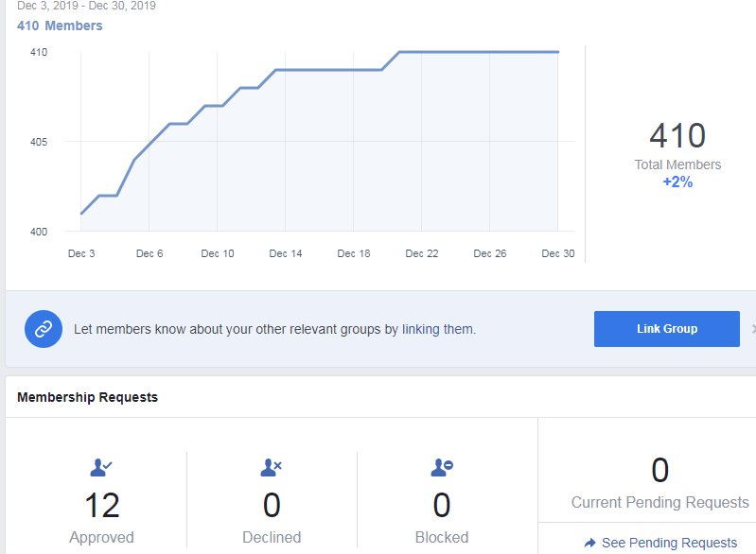Click the Link Group button

click(x=667, y=329)
